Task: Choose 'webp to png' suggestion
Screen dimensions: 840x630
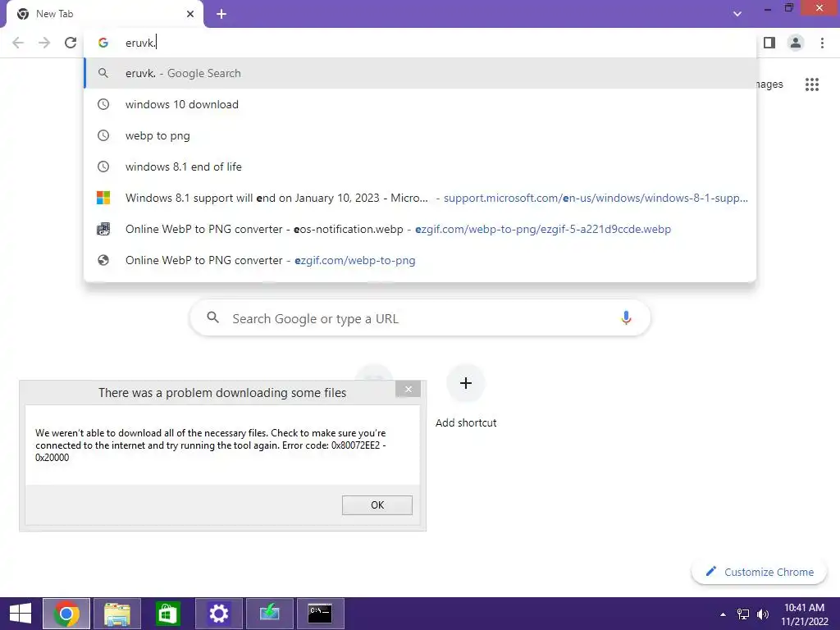Action: pos(420,135)
